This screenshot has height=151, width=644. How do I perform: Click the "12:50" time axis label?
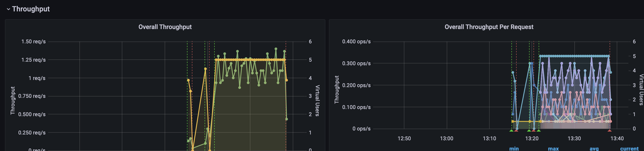(404, 138)
